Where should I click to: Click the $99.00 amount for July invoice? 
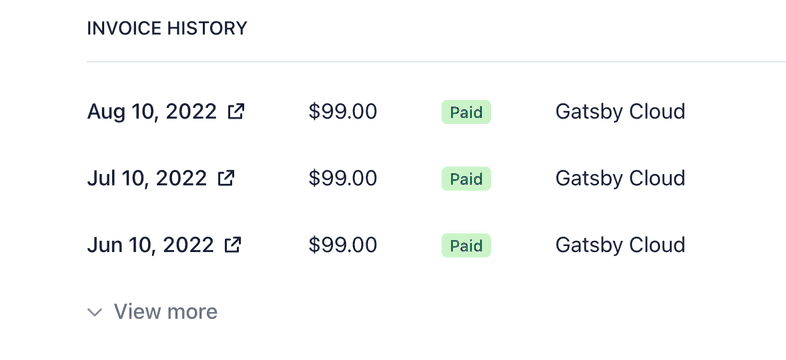[343, 178]
